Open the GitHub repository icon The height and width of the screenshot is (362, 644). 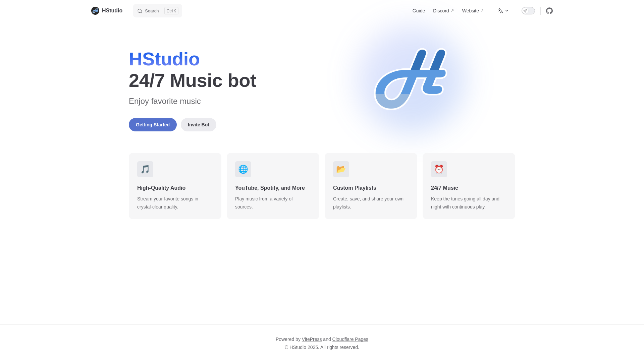[549, 11]
